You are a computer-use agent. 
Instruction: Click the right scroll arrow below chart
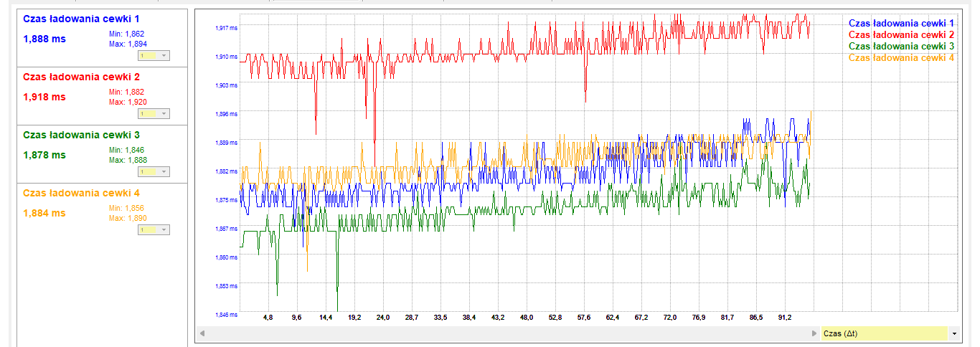814,333
